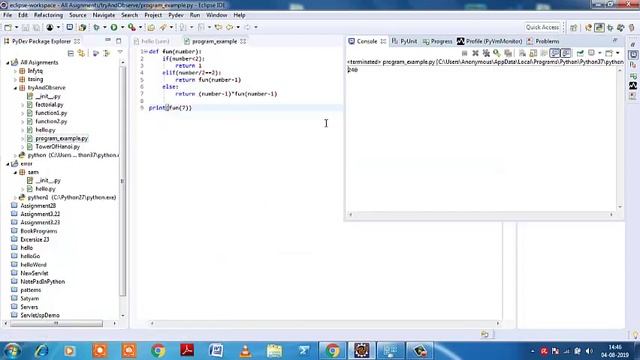Screen dimensions: 640x360
Task: Click Package Explorer horizontal scrollbar thumb
Action: 56,323
